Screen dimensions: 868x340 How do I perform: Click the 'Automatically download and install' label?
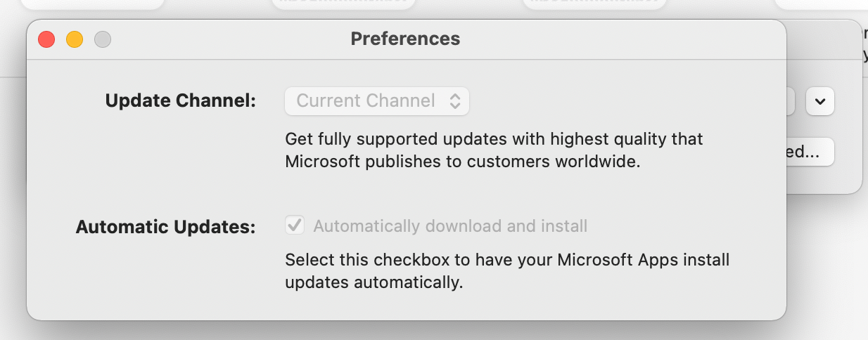[450, 226]
